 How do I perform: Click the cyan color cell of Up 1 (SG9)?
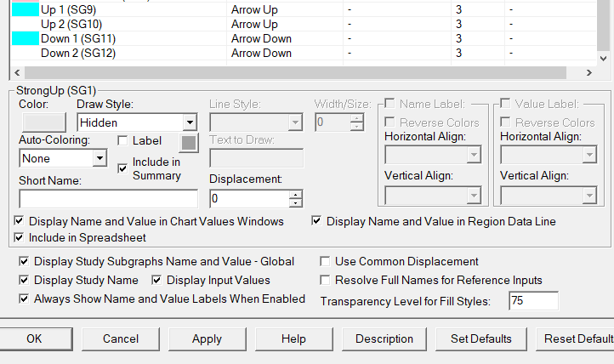(26, 10)
